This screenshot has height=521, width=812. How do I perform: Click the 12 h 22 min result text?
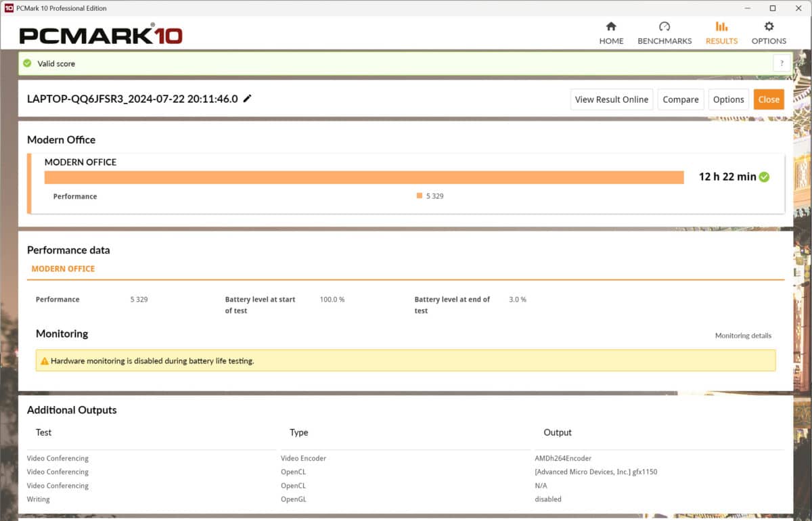(x=727, y=177)
